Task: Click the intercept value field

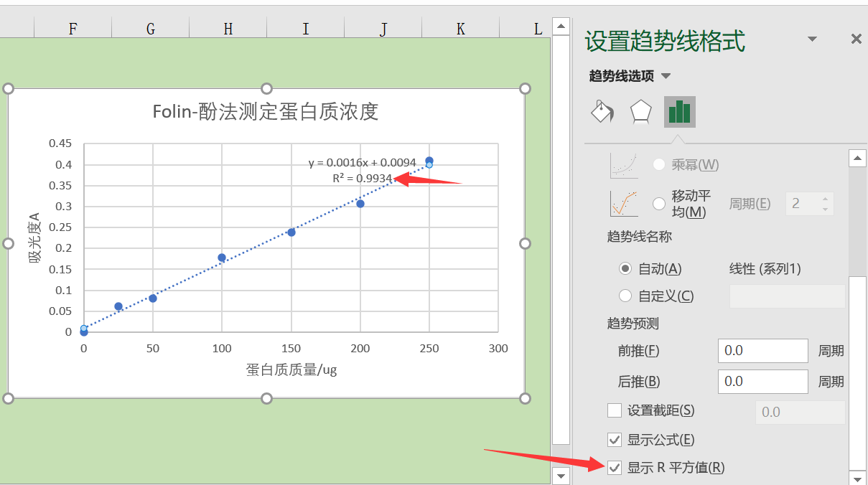Action: pos(801,412)
